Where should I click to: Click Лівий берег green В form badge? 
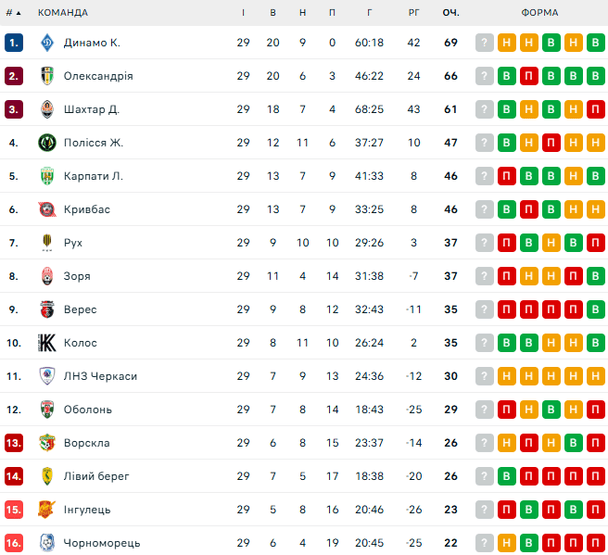(x=507, y=476)
